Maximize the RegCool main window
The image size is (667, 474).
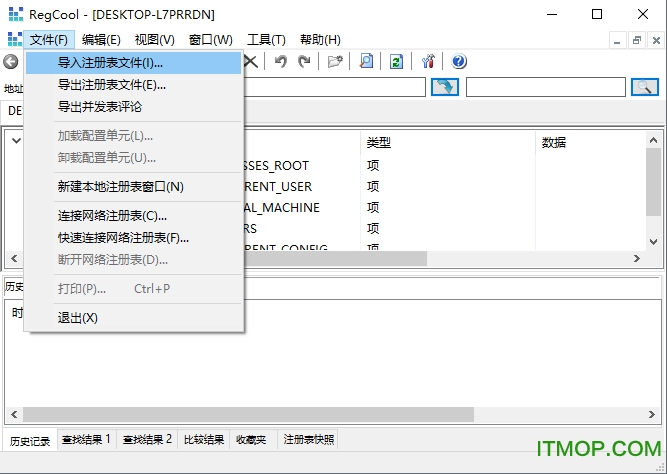pyautogui.click(x=597, y=14)
